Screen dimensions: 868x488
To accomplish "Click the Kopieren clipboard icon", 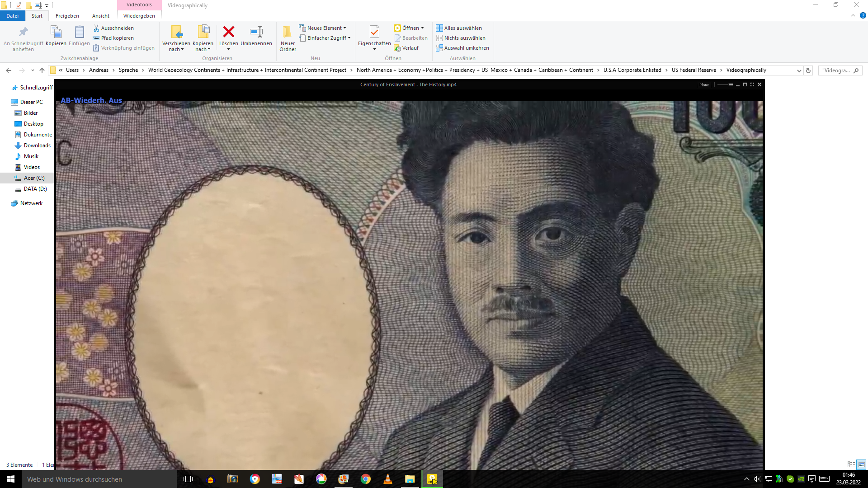I will (56, 36).
